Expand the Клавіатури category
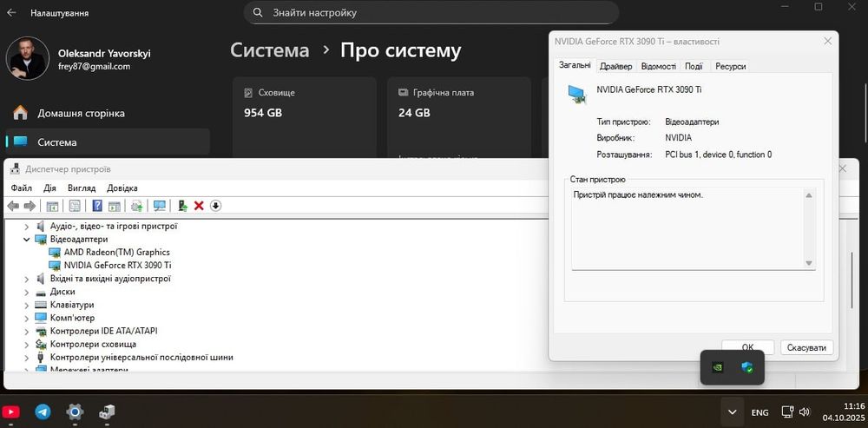 [x=27, y=305]
